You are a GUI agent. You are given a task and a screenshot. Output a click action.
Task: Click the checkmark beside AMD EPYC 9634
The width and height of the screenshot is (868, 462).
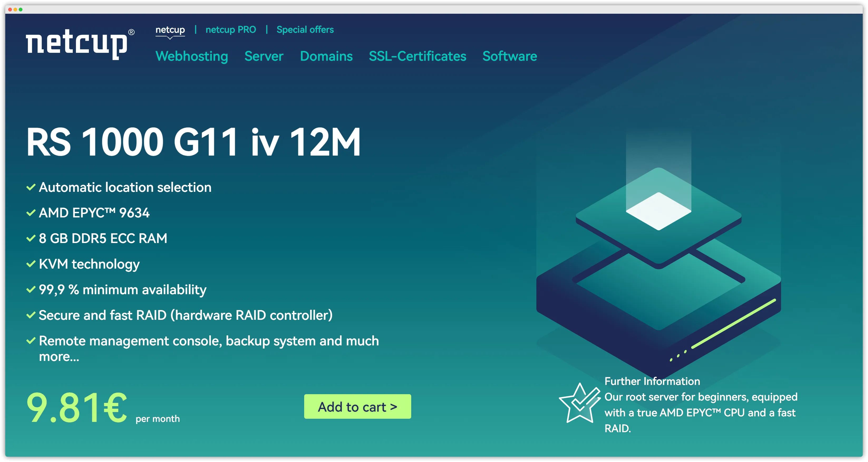tap(31, 213)
